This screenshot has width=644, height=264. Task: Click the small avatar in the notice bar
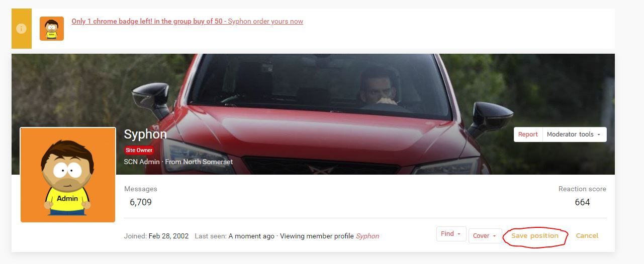[x=52, y=29]
